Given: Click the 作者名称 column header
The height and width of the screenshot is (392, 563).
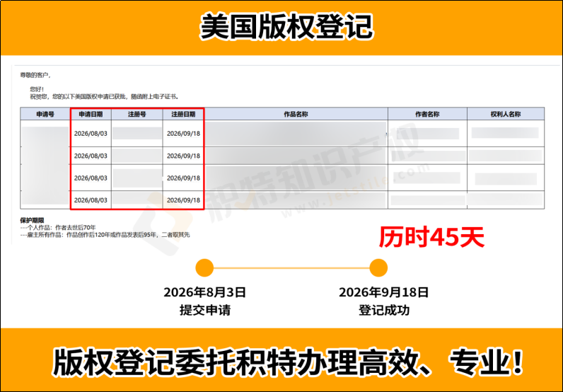Looking at the screenshot, I should tap(427, 114).
